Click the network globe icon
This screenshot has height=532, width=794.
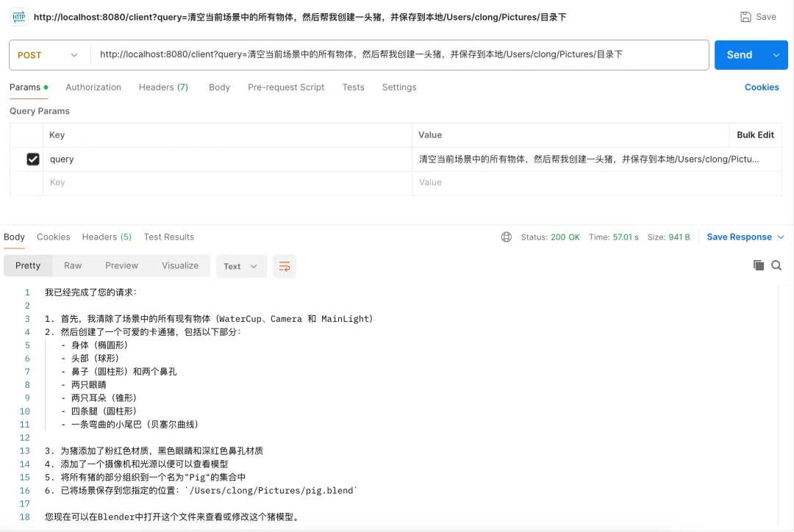[x=507, y=237]
